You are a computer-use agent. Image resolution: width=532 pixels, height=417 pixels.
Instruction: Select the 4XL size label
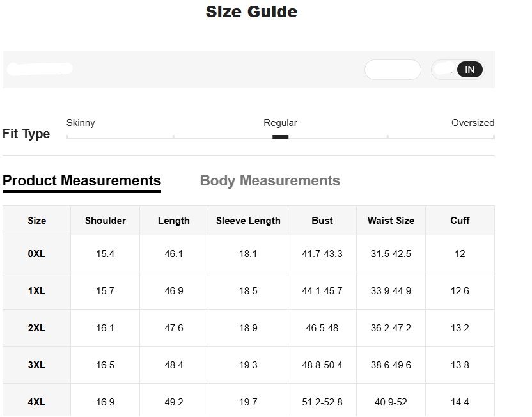click(36, 402)
